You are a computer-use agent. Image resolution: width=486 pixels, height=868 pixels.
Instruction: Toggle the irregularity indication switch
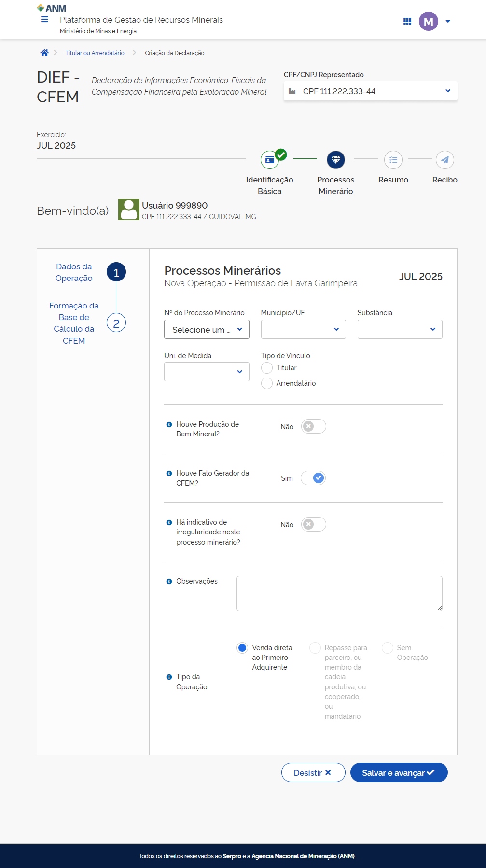pos(313,524)
